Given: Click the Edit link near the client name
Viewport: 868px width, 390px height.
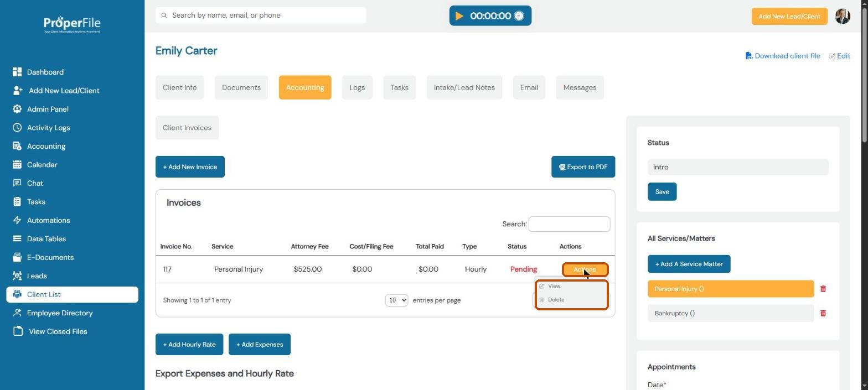Looking at the screenshot, I should 840,56.
